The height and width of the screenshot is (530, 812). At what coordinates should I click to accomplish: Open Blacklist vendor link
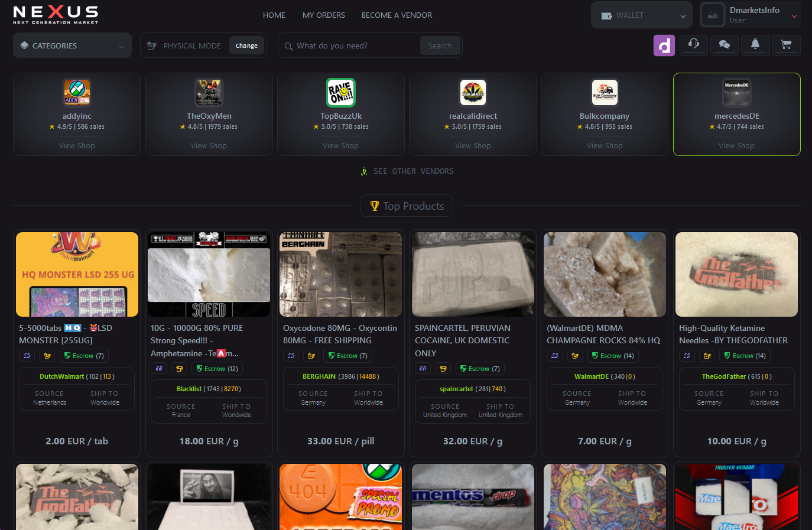click(x=189, y=389)
